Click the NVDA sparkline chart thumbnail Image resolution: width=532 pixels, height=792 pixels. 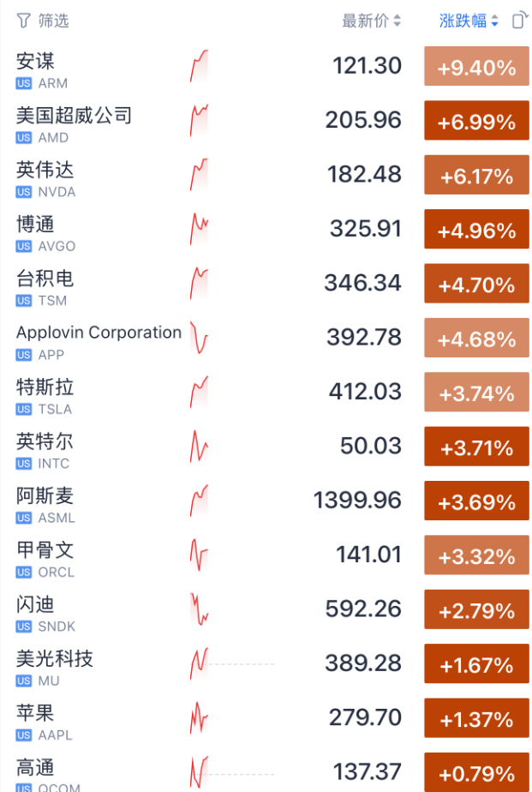pyautogui.click(x=199, y=175)
